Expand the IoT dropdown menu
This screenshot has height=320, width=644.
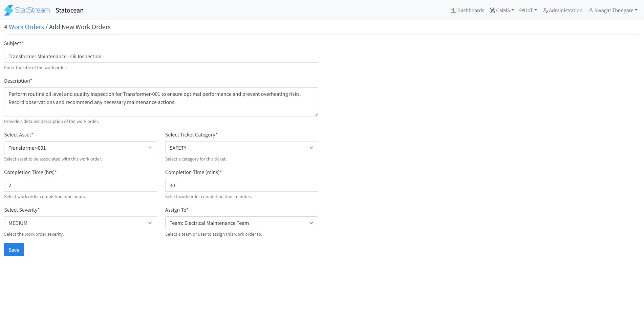click(x=530, y=10)
